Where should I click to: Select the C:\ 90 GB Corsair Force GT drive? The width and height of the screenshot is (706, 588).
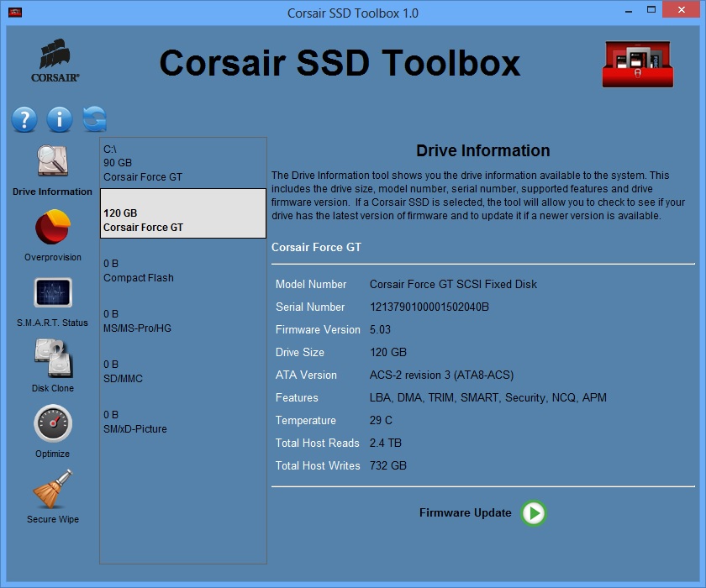pos(183,163)
